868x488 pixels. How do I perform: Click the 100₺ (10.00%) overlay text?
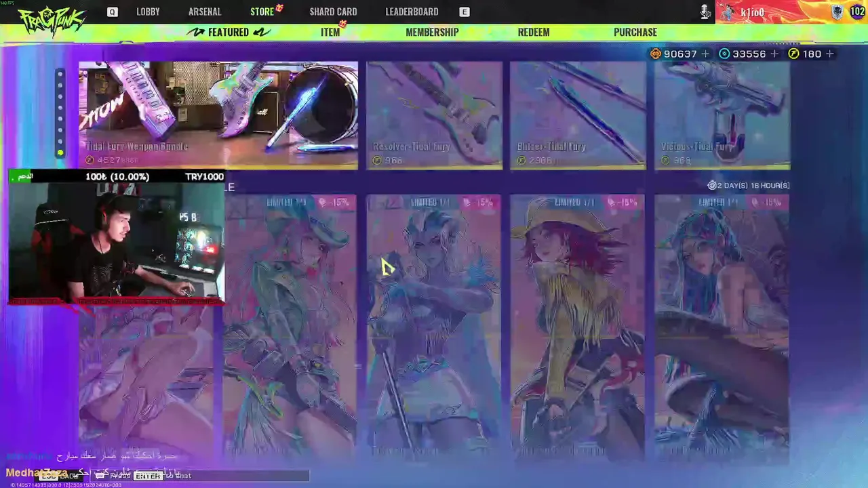117,176
